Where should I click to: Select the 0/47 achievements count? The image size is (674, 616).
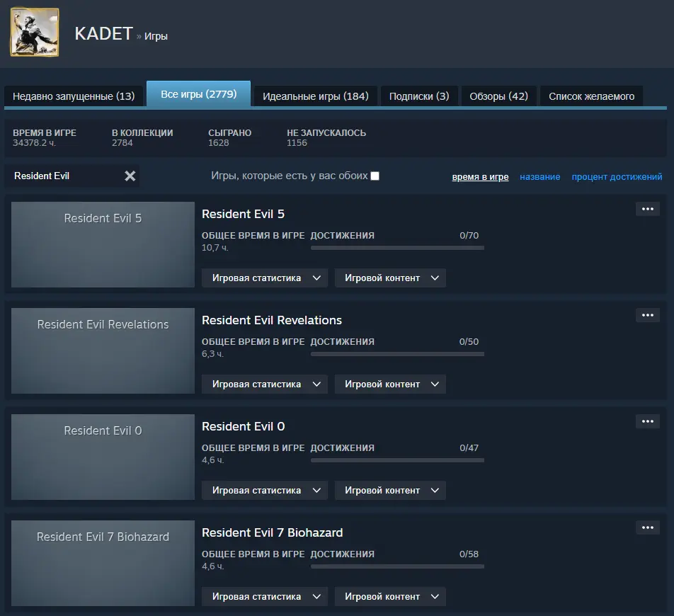click(x=469, y=448)
